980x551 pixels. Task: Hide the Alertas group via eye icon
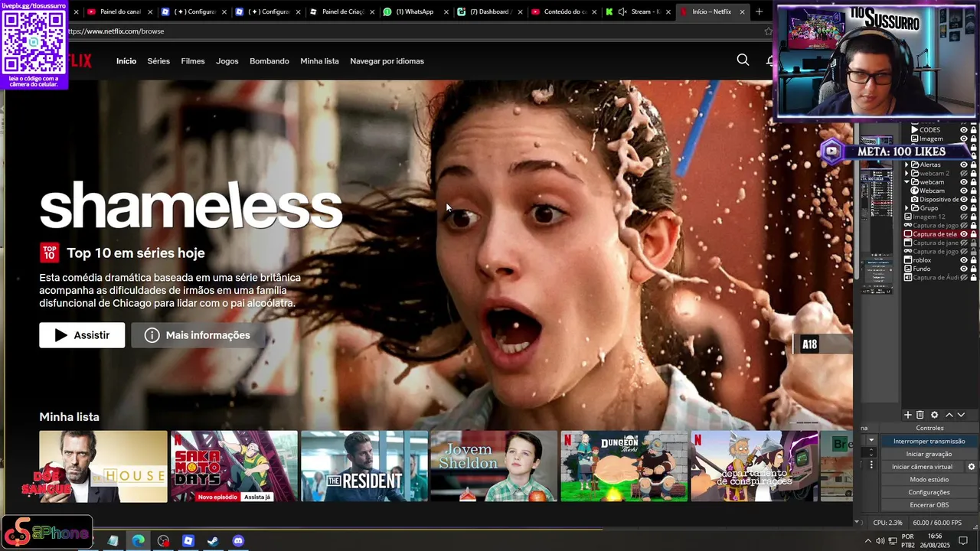(964, 165)
